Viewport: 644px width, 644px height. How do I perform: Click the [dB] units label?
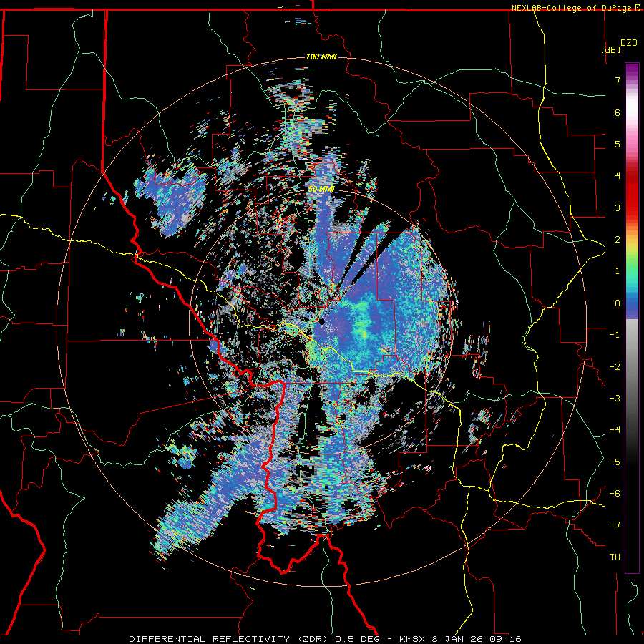[611, 49]
